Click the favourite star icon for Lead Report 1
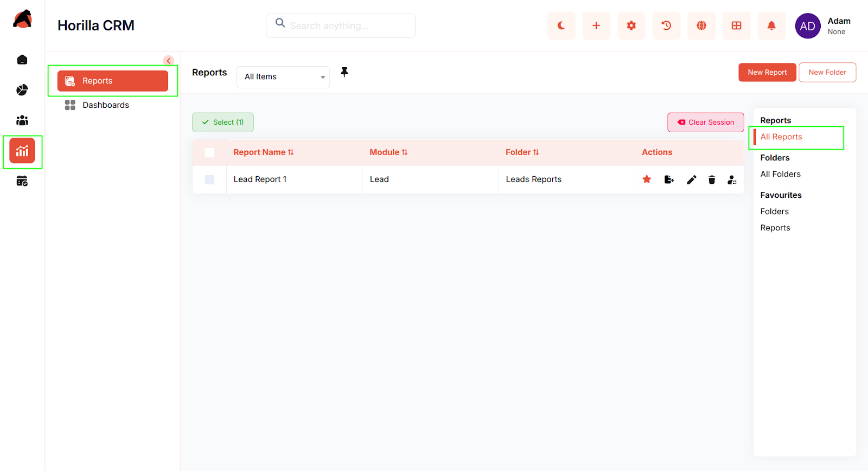Screen dimensions: 868x471 647,179
